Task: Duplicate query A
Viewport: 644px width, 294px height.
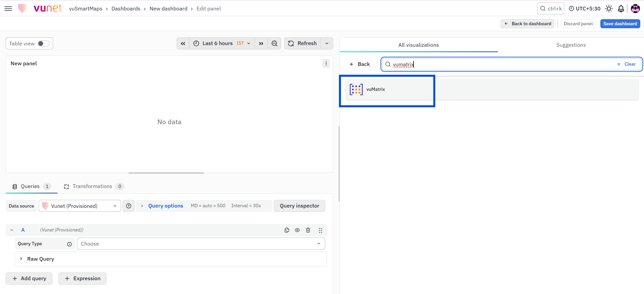Action: tap(287, 230)
